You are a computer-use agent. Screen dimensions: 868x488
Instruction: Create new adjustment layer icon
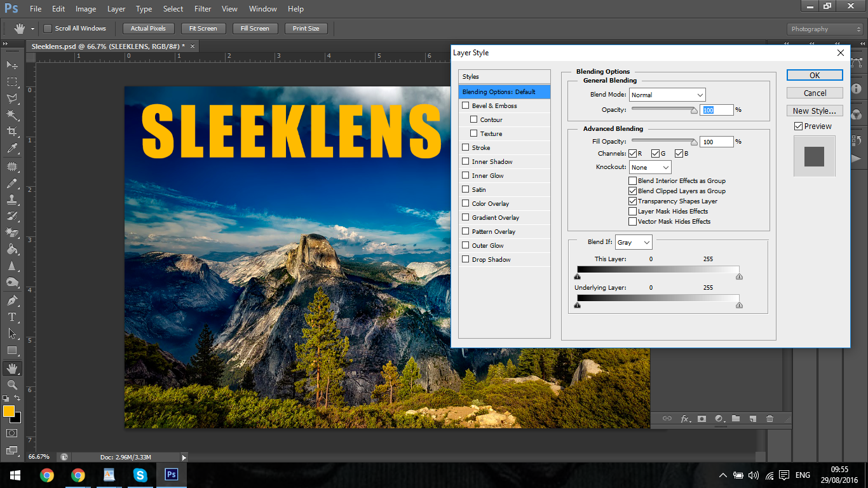point(719,419)
